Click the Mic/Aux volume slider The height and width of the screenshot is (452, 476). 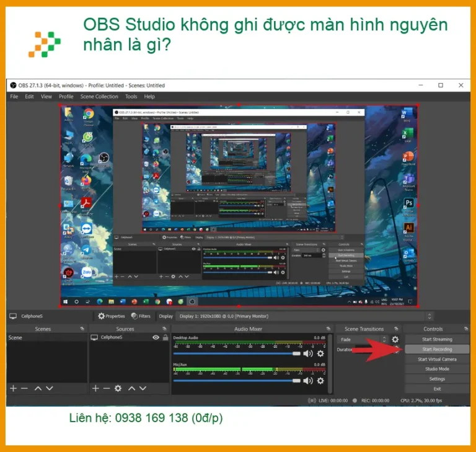pos(237,381)
